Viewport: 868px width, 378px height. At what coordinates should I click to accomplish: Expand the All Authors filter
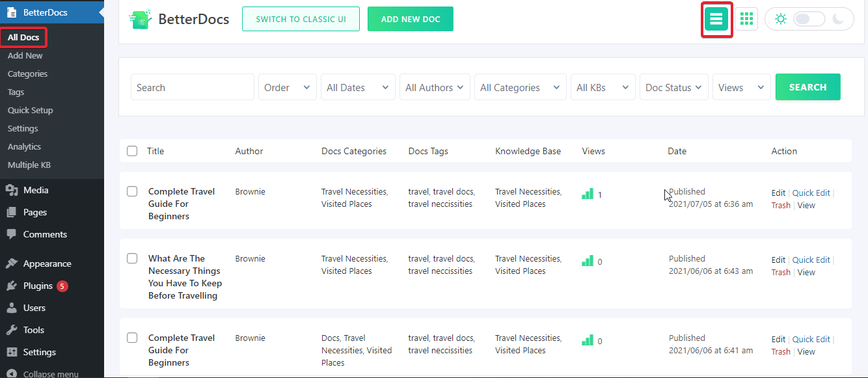[435, 87]
